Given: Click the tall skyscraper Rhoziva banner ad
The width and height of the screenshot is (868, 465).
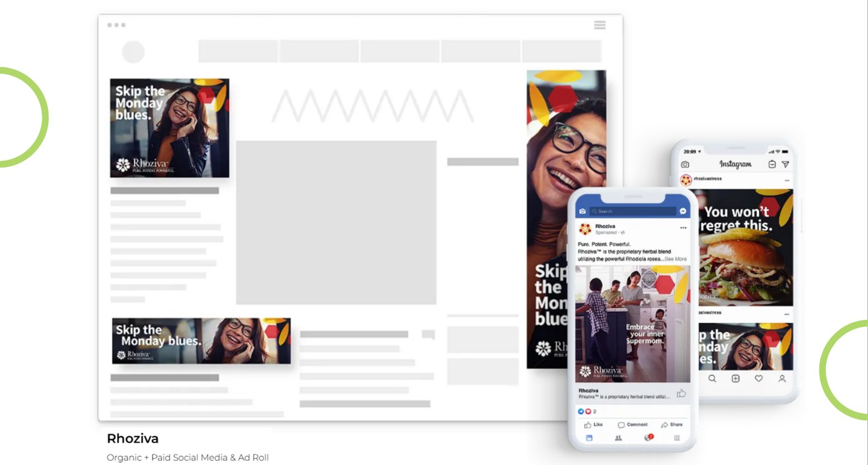Looking at the screenshot, I should (x=567, y=220).
